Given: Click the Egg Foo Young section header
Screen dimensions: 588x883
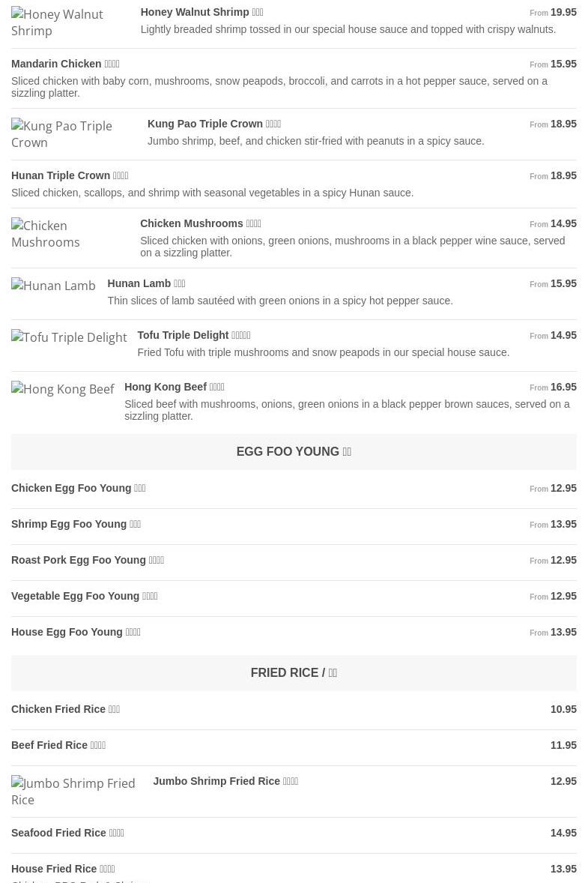Looking at the screenshot, I should point(294,451).
